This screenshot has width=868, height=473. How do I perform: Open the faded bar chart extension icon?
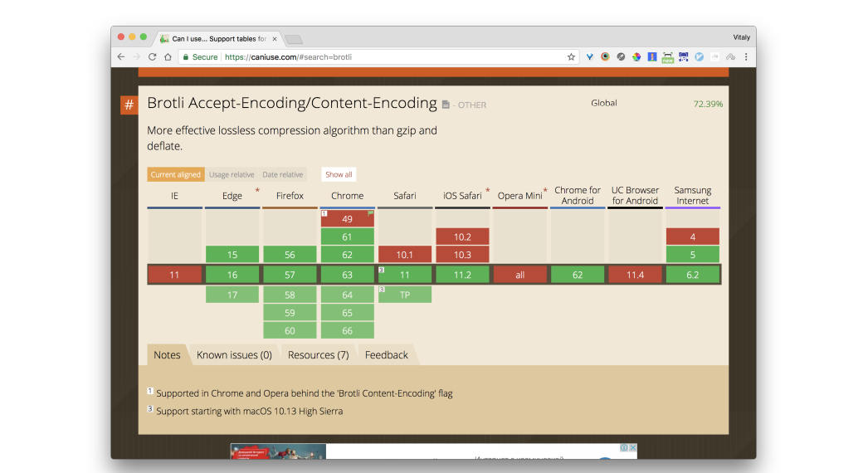tap(714, 57)
